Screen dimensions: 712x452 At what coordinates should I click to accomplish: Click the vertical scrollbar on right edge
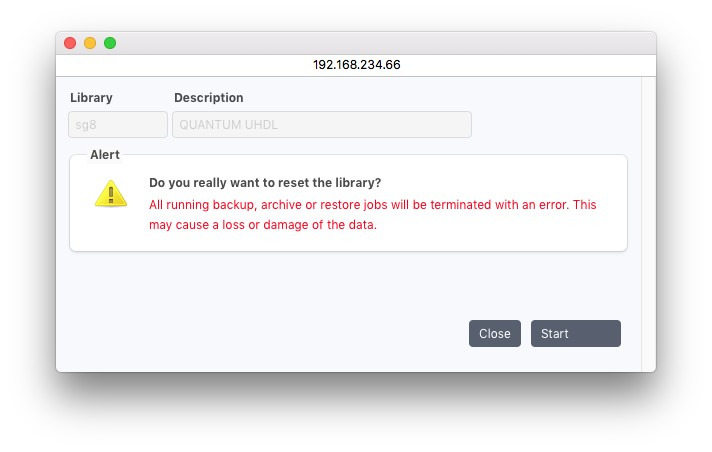pos(648,220)
